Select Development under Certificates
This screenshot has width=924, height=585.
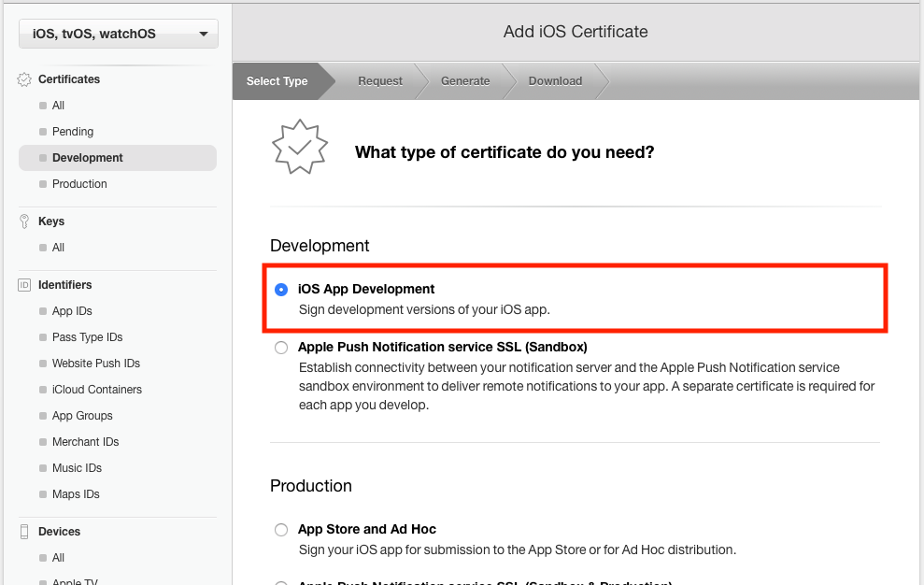pos(118,158)
